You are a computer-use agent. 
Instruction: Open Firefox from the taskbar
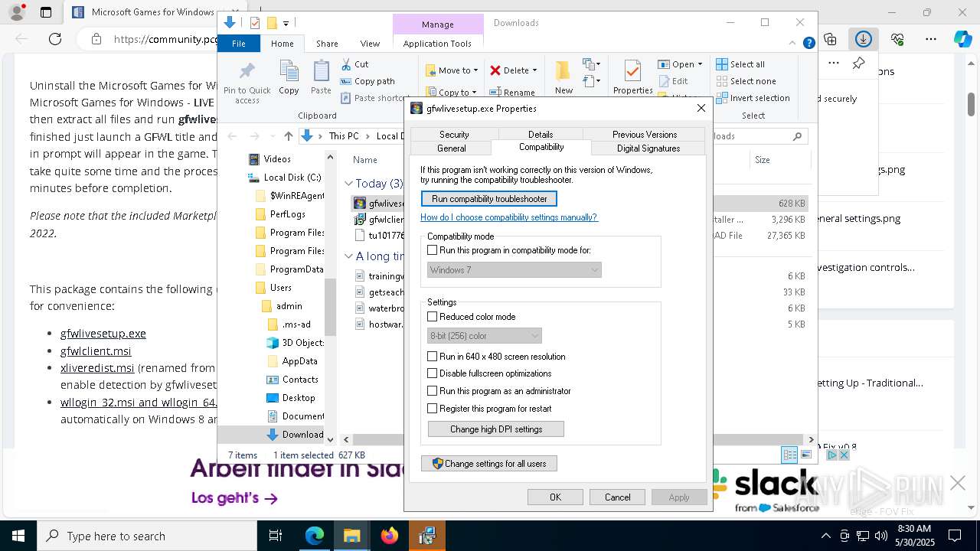click(390, 536)
